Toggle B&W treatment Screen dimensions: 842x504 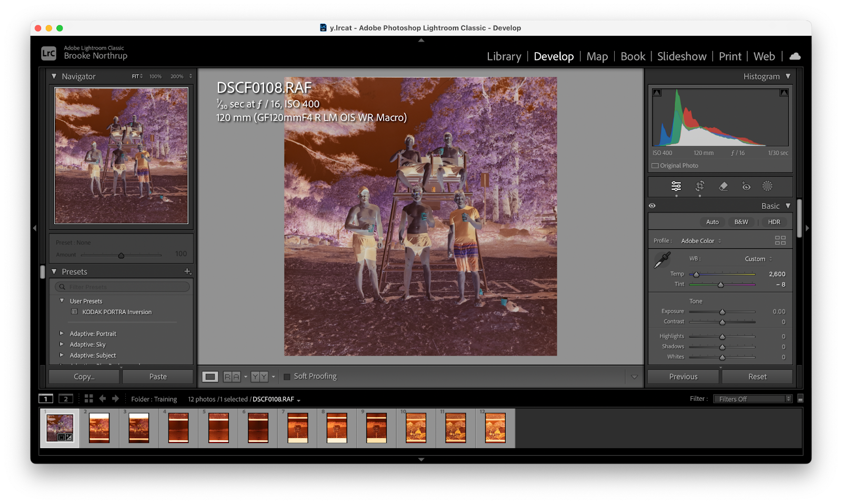741,222
